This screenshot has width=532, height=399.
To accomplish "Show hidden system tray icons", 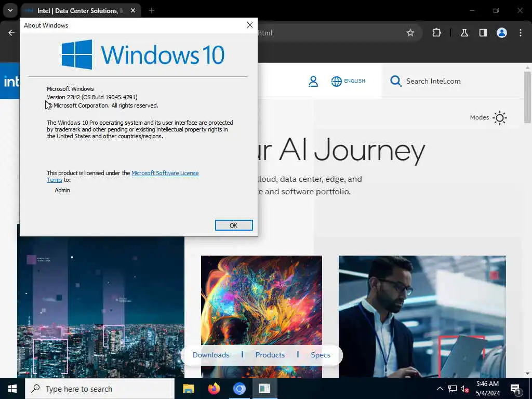I will tap(440, 389).
